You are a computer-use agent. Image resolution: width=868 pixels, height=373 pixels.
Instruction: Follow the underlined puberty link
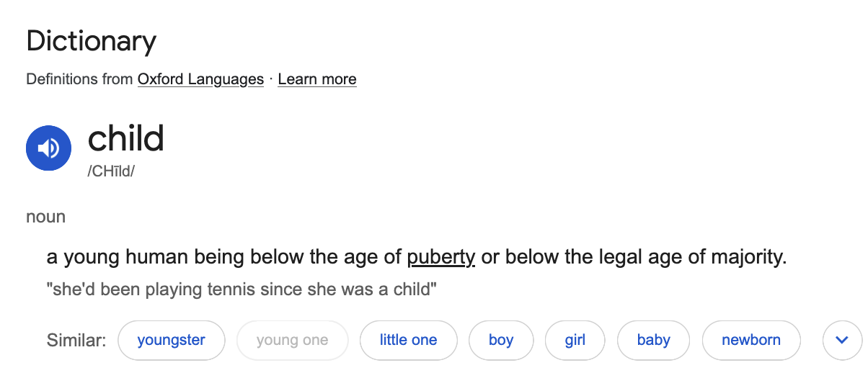pos(440,257)
